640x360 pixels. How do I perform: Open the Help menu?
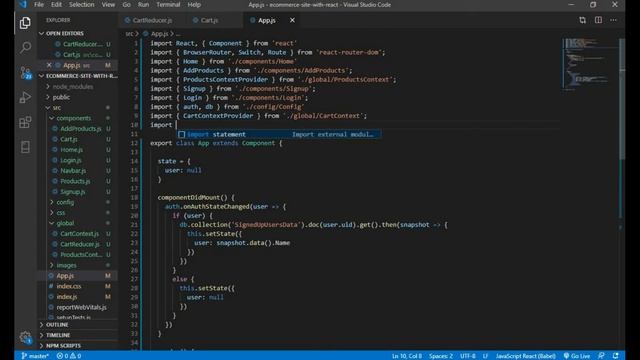click(x=194, y=4)
